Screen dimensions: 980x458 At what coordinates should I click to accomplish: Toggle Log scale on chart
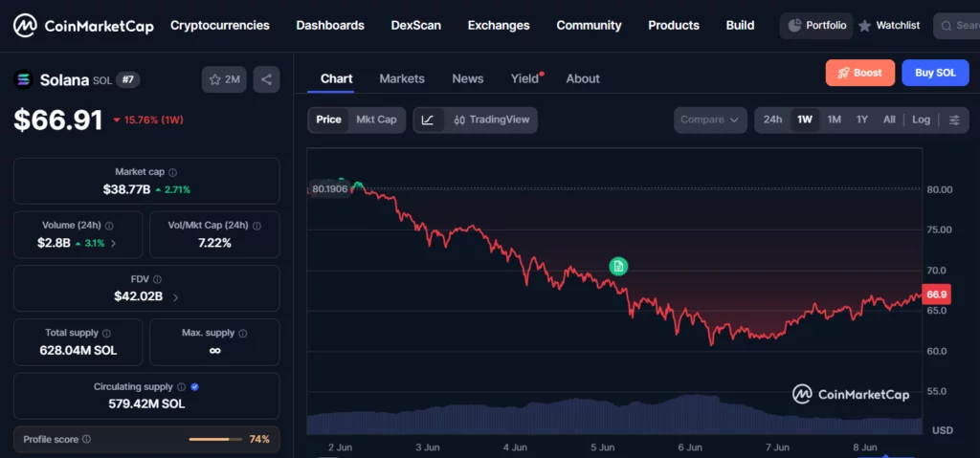point(922,120)
